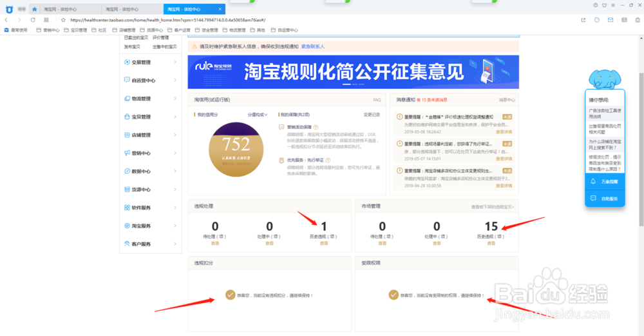Click the 淘宝规则化简公开征集意见 banner
Viewport: 644px width, 336px height.
[353, 72]
